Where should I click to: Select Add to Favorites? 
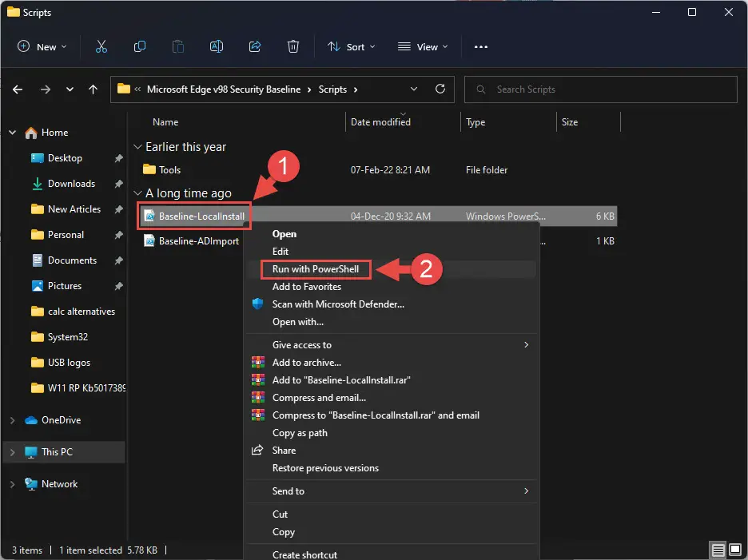(391, 287)
